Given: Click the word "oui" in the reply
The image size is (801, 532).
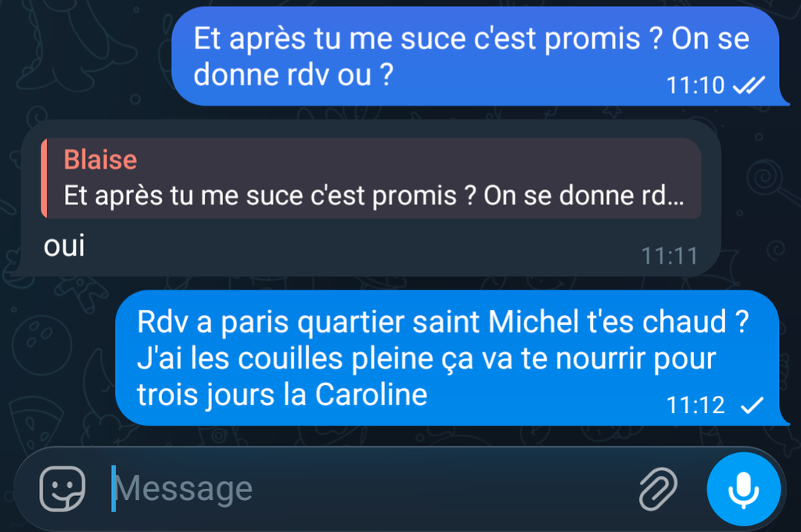Looking at the screenshot, I should pos(64,246).
